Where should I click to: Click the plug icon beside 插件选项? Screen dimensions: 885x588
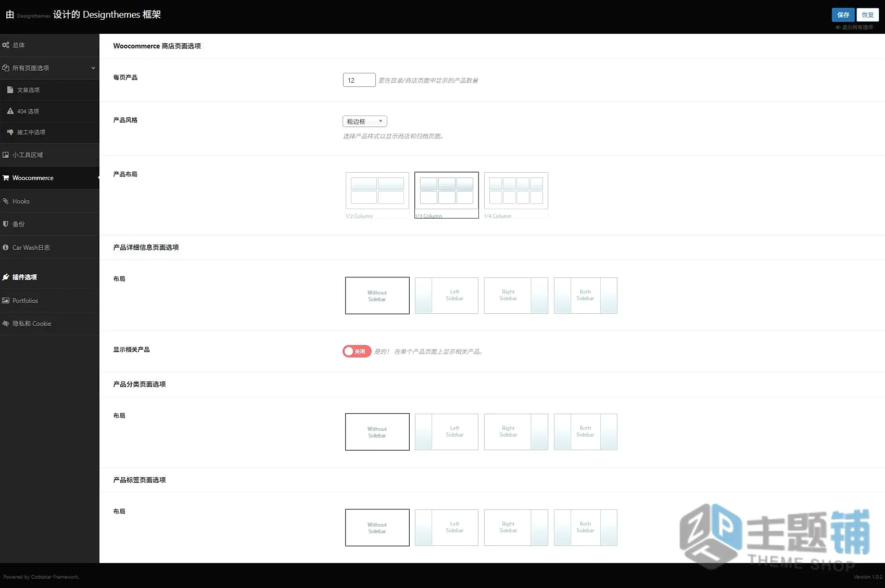[6, 277]
